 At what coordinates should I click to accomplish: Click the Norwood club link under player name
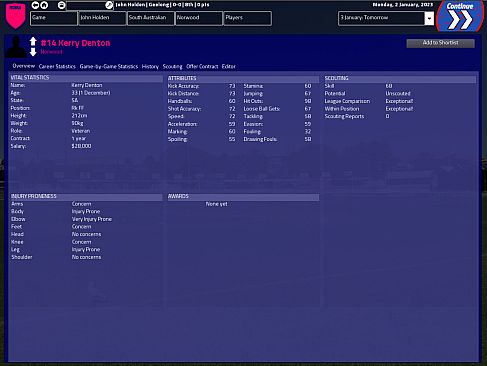(51, 52)
